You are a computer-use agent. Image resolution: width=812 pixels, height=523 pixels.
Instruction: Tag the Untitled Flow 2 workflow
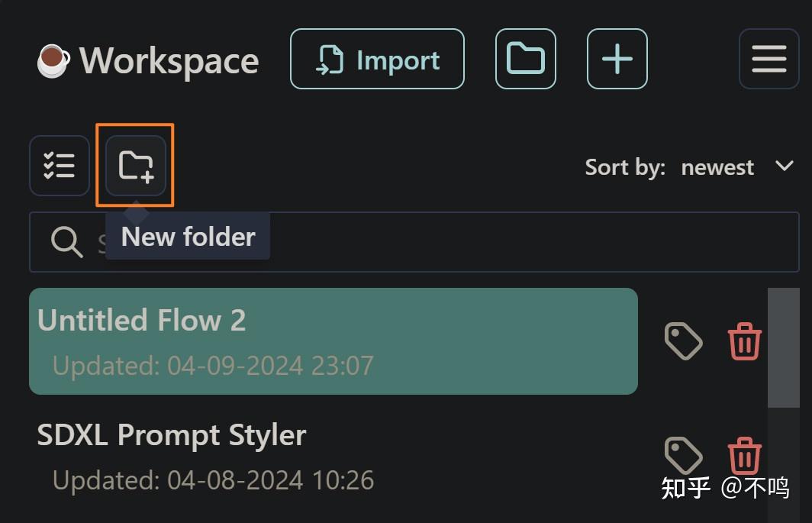pyautogui.click(x=683, y=341)
